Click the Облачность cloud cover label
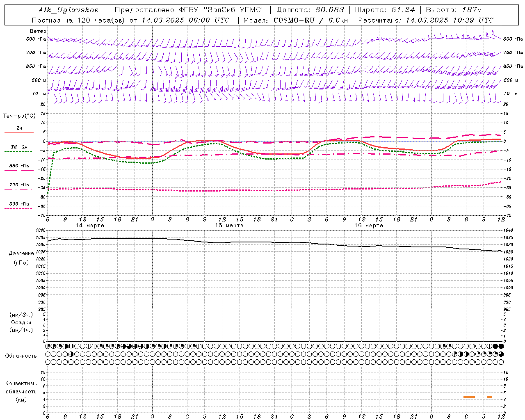Viewport: 525px width, 420px height. [x=21, y=356]
